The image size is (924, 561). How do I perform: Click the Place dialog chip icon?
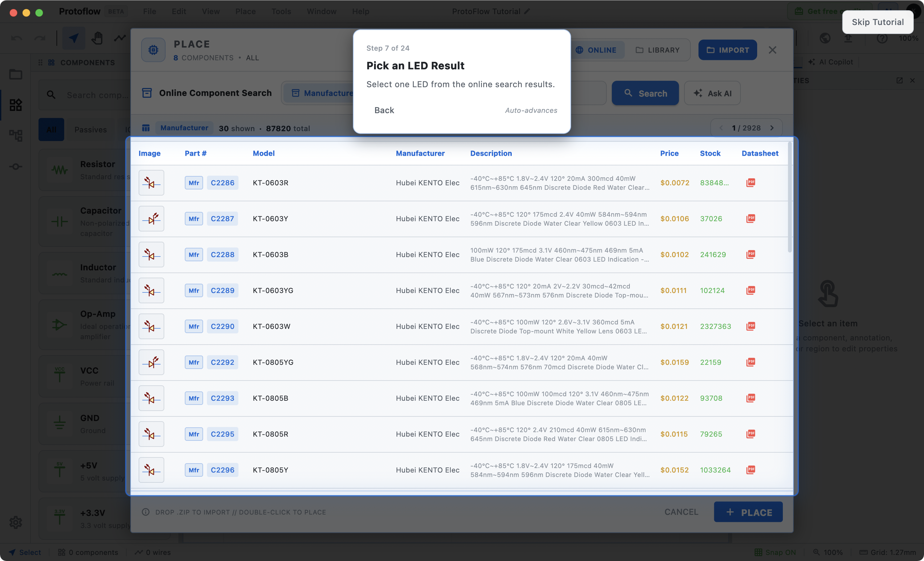(153, 50)
